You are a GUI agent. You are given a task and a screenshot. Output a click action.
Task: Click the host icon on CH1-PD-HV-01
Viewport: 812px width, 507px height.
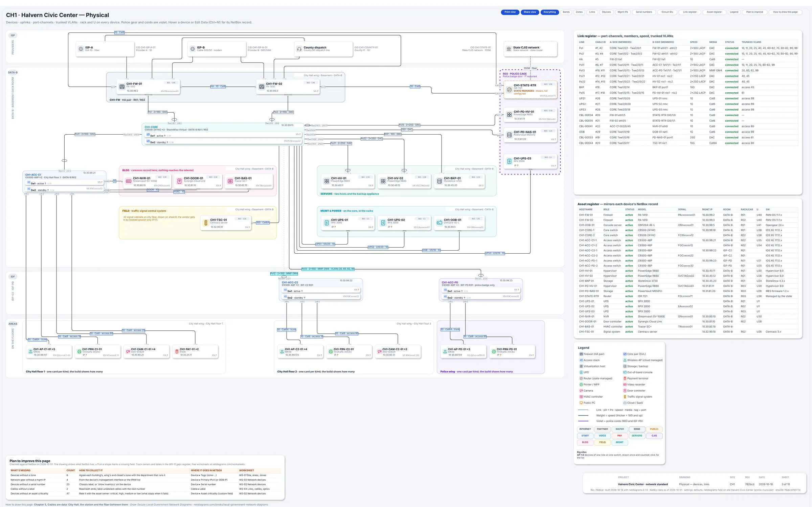click(x=509, y=115)
